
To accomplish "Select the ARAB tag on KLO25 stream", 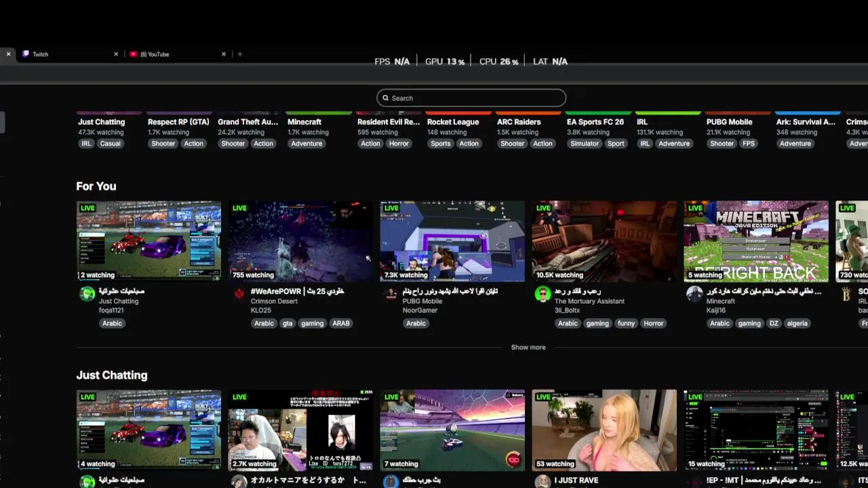I will 341,323.
